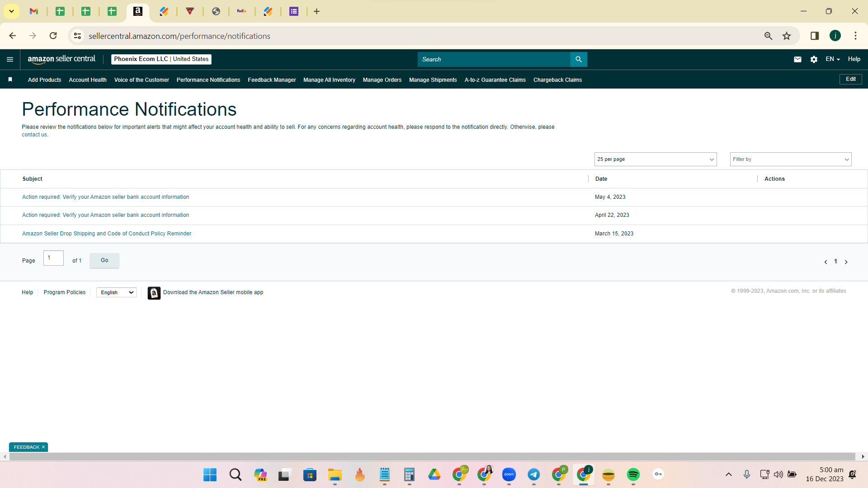The height and width of the screenshot is (488, 868).
Task: Open the Windows Start menu
Action: [210, 474]
